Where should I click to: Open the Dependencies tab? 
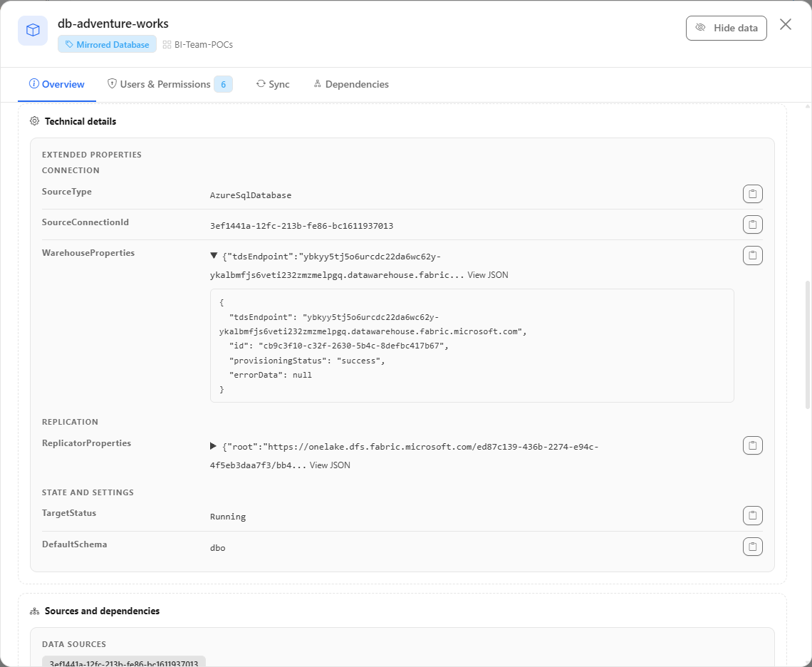pyautogui.click(x=351, y=84)
